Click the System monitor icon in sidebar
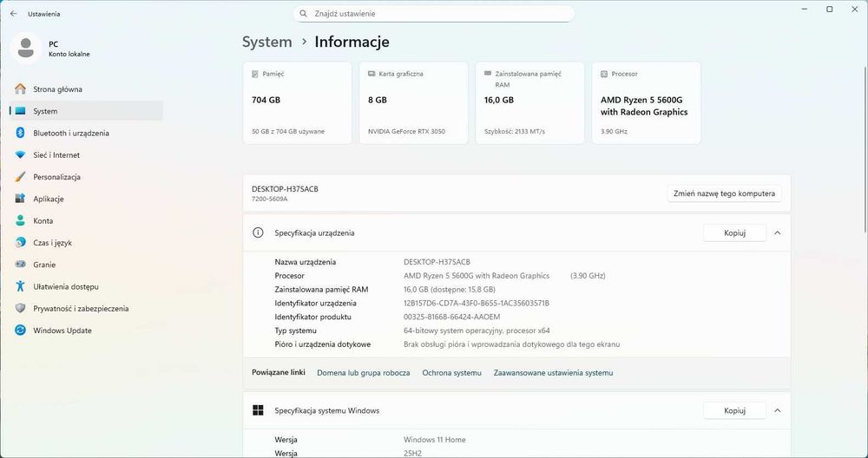Viewport: 868px width, 458px height. [x=21, y=111]
